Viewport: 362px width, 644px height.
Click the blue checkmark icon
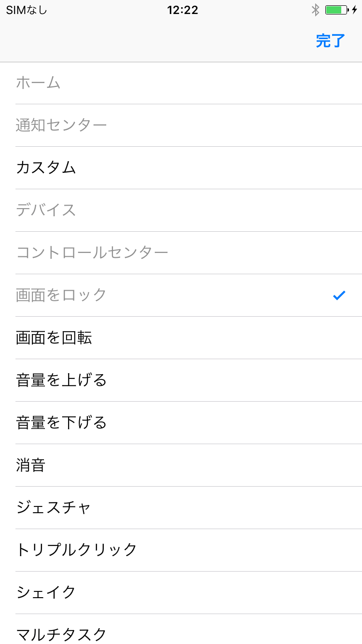click(x=339, y=295)
